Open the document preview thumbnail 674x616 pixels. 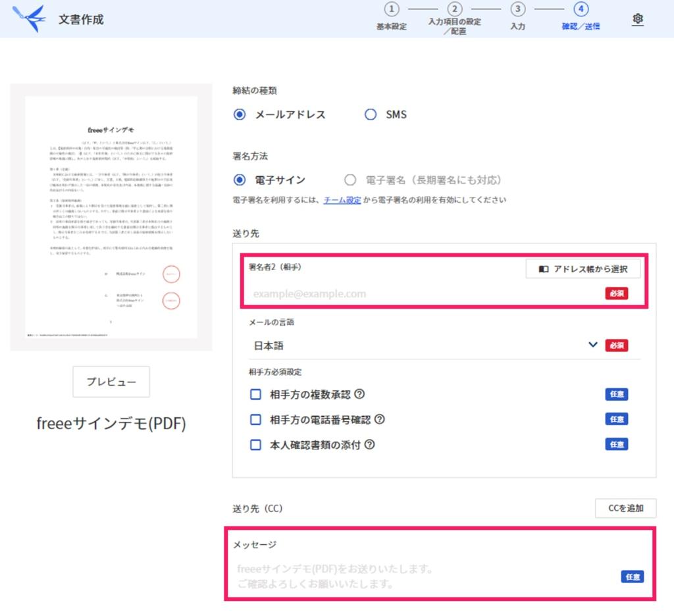(111, 217)
